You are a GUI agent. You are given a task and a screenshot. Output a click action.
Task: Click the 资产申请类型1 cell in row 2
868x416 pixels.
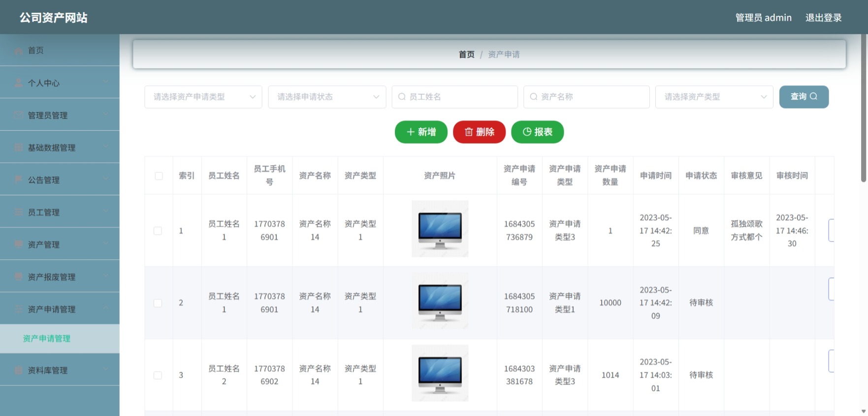tap(565, 303)
